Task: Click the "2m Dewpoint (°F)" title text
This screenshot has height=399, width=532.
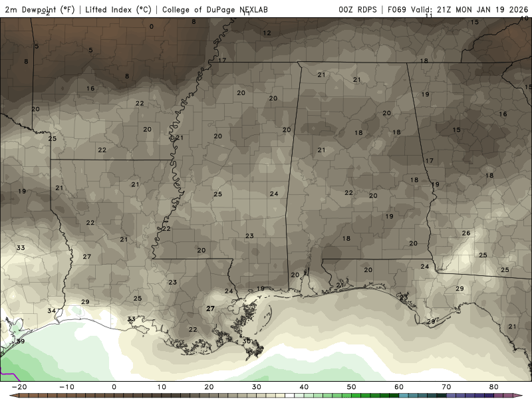Action: click(39, 10)
